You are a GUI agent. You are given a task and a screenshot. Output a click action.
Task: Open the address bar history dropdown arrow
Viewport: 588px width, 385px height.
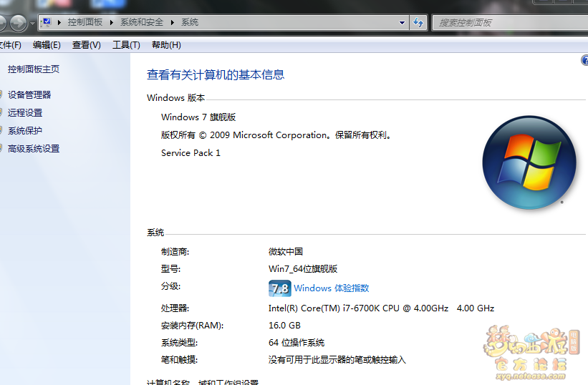click(x=402, y=22)
